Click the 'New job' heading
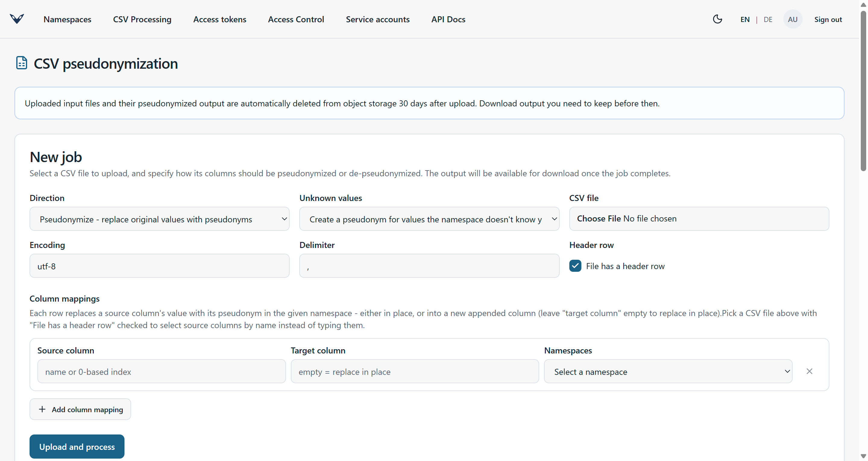 click(x=55, y=157)
